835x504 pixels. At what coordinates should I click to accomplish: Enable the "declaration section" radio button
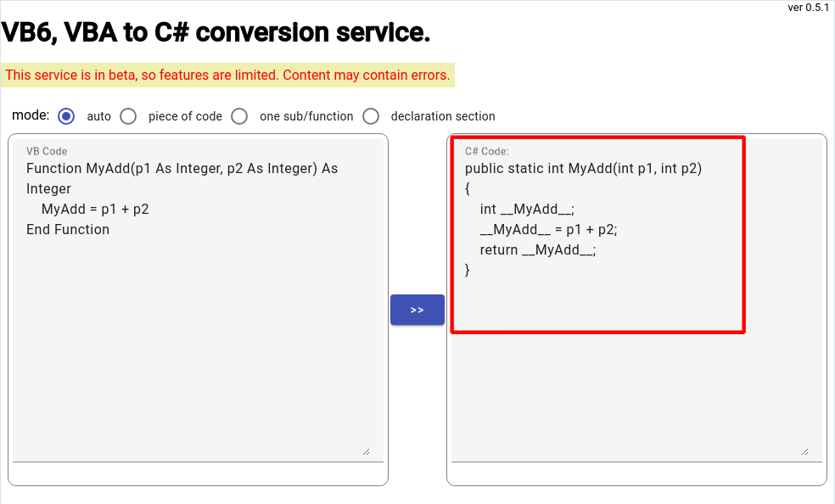pos(371,116)
